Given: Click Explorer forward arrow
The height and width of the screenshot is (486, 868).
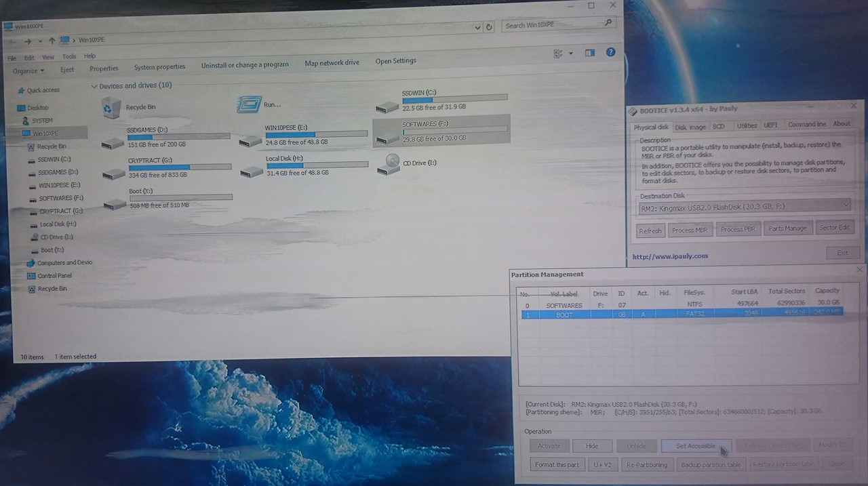Looking at the screenshot, I should click(x=28, y=41).
